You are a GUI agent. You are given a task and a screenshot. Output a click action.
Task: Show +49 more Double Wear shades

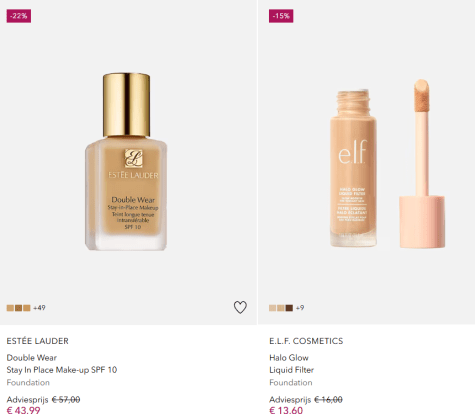(39, 308)
